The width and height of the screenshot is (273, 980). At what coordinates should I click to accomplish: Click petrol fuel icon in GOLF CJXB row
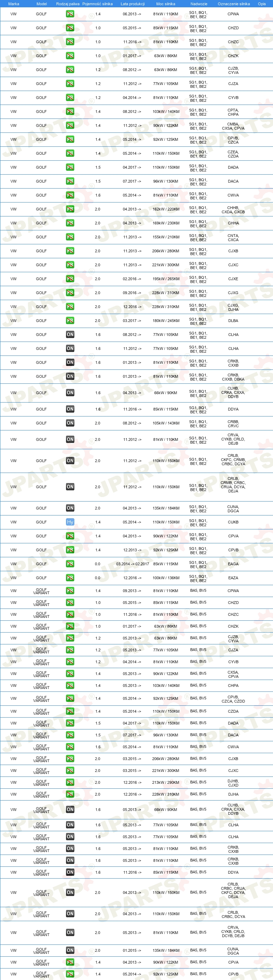tap(70, 251)
